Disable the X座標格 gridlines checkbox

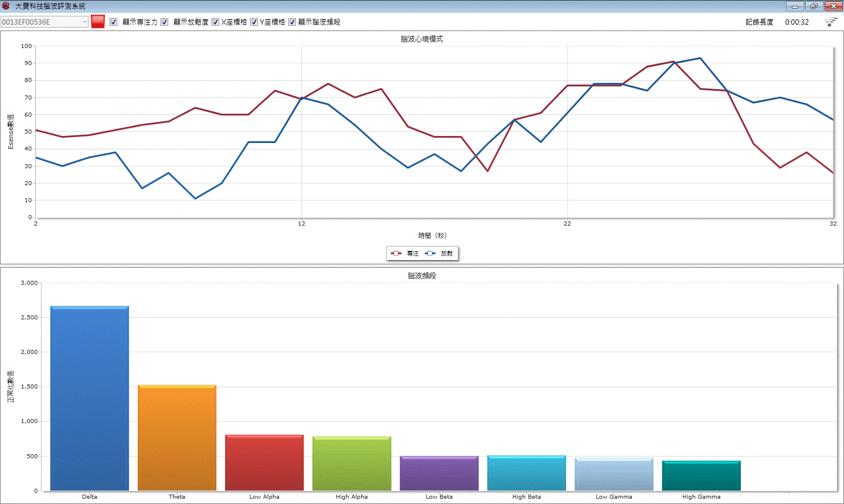[x=215, y=22]
